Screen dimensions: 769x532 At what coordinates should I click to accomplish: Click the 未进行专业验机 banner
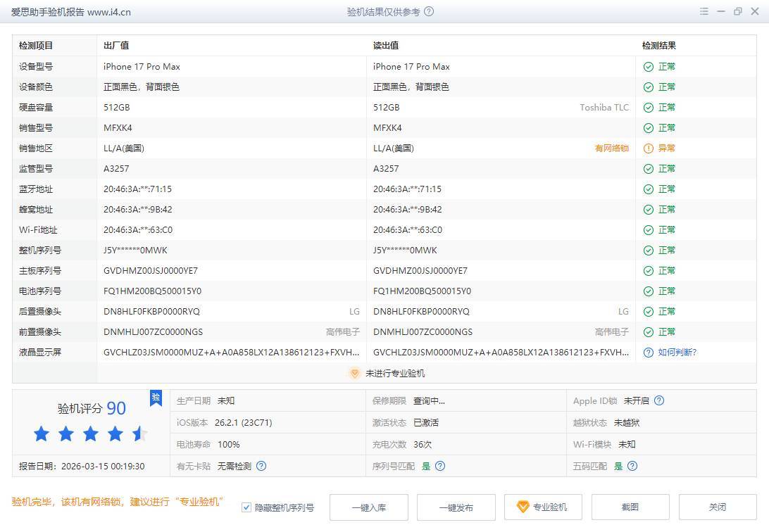click(x=388, y=374)
